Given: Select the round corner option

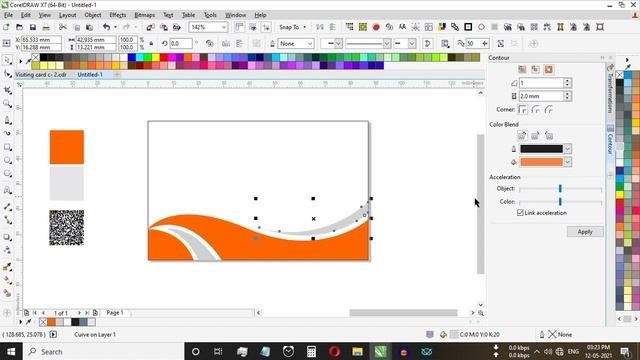Looking at the screenshot, I should pos(536,109).
